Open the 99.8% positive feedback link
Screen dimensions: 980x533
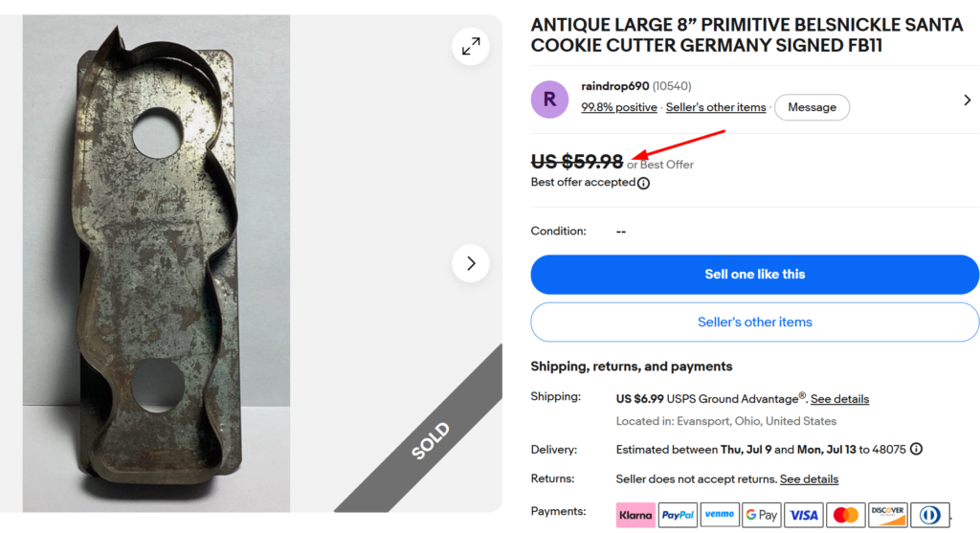619,107
